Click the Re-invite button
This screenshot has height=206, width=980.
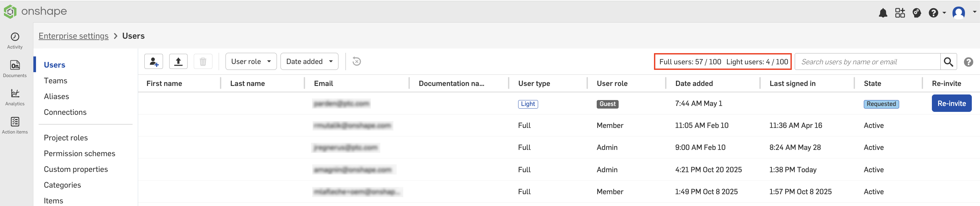tap(952, 103)
